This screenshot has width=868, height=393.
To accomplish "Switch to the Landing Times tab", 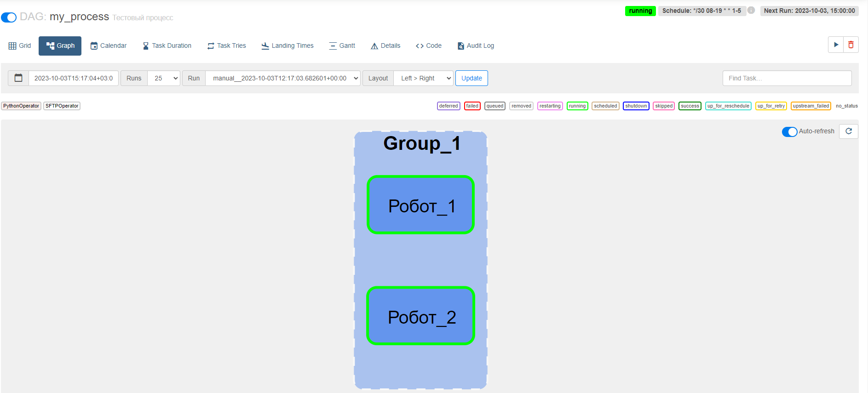I will pos(287,46).
